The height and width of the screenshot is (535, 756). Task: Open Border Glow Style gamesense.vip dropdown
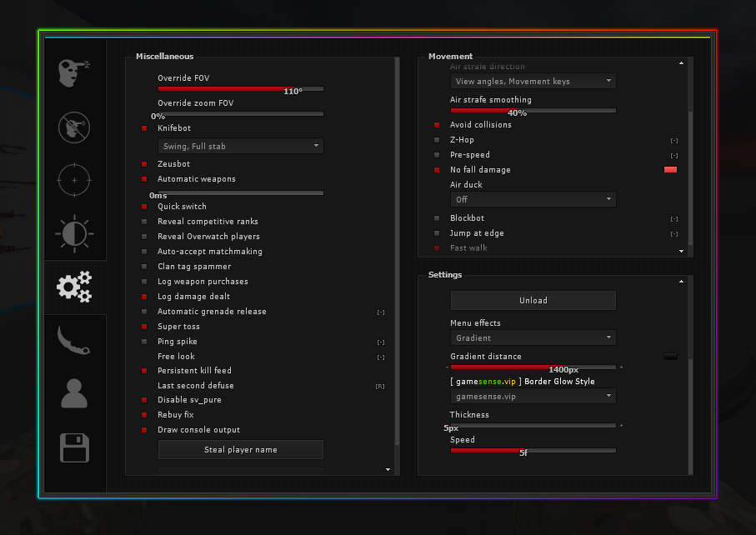point(533,396)
